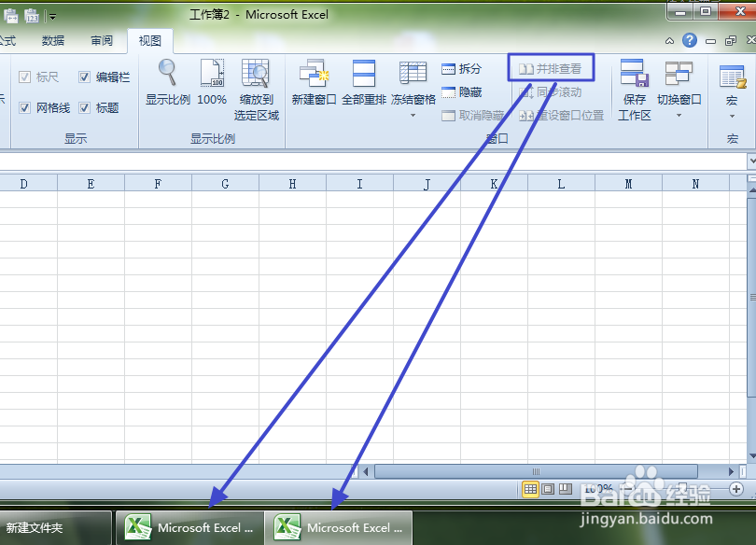Click the horizontal scrollbar thumb
The width and height of the screenshot is (756, 545).
536,471
